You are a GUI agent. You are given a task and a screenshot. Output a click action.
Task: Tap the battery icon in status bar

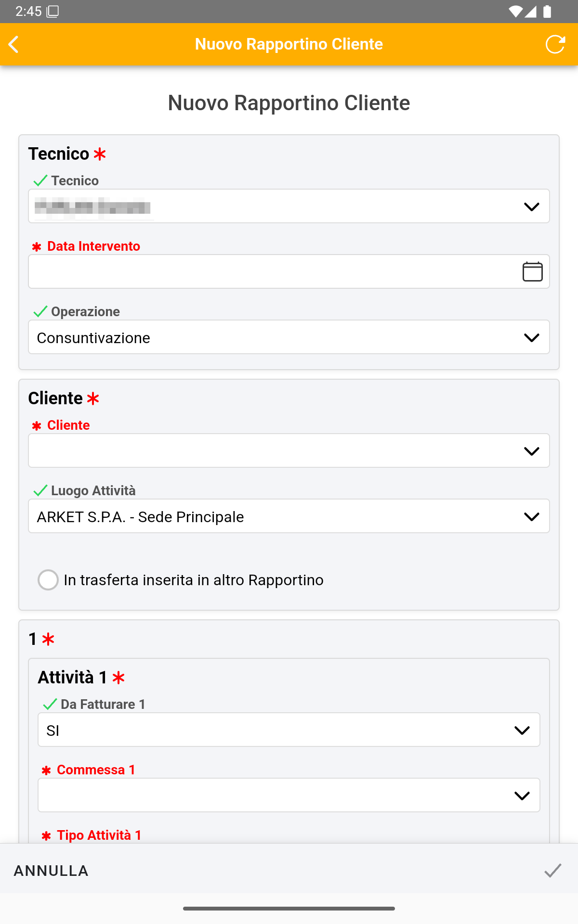pos(547,12)
